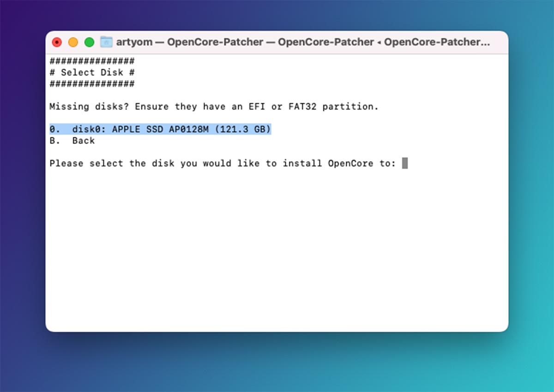Click the home folder icon in title bar
This screenshot has height=392, width=554.
pos(107,42)
